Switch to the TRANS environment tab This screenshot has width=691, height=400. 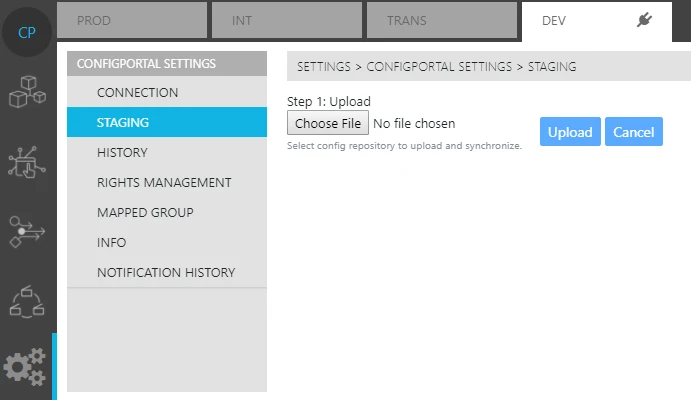point(443,20)
